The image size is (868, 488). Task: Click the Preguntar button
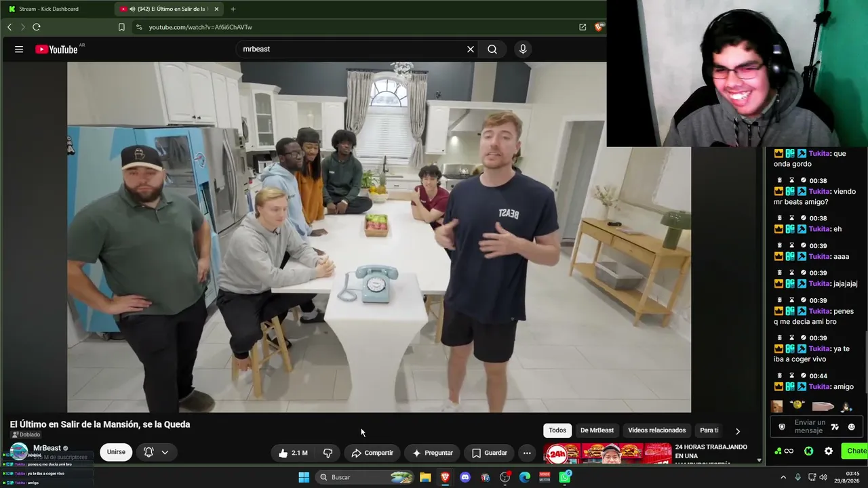point(432,453)
